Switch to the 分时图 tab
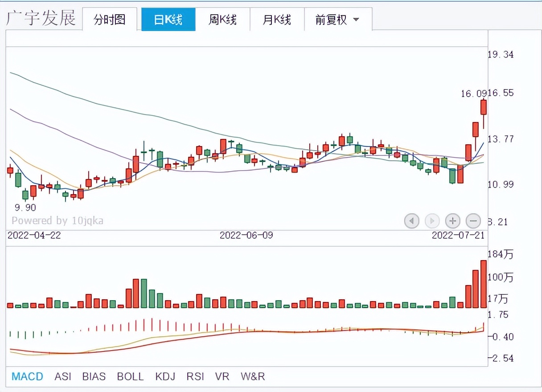 [109, 20]
